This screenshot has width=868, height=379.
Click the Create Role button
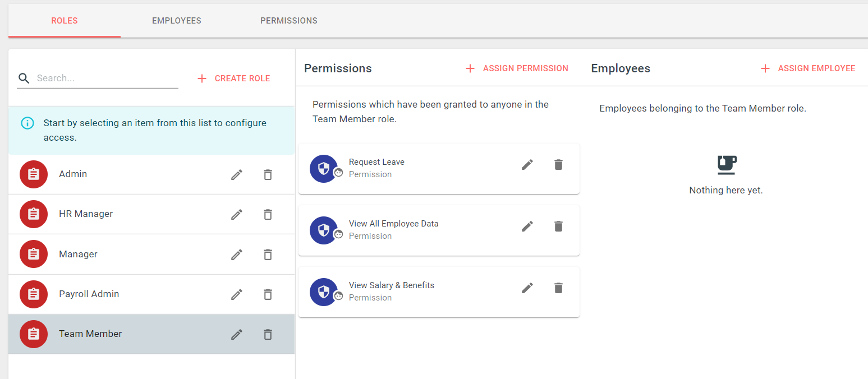tap(234, 78)
